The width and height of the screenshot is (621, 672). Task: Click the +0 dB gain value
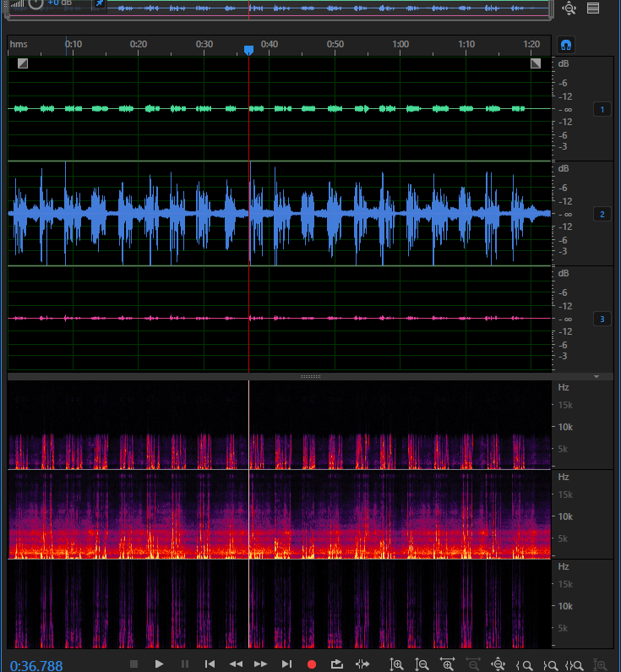[59, 3]
